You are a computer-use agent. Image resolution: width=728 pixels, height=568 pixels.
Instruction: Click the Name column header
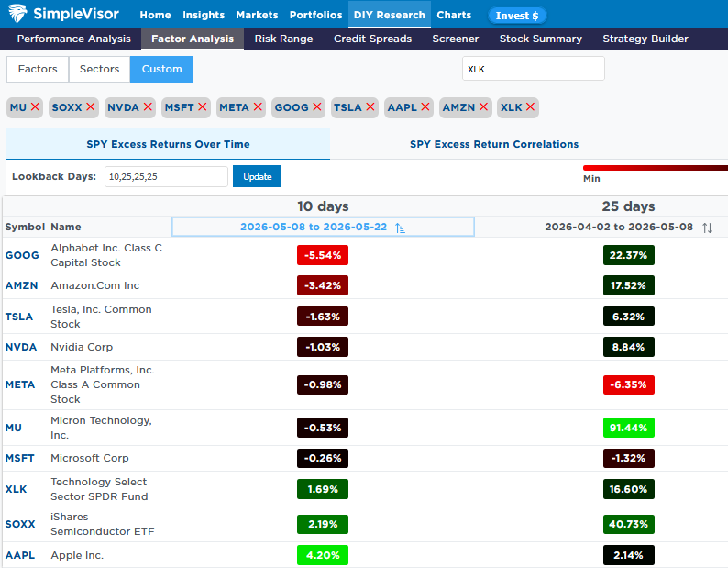point(66,227)
